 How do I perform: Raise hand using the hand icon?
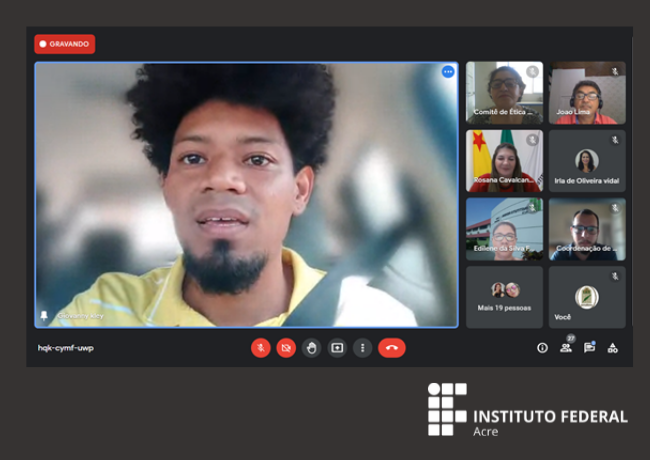point(312,348)
